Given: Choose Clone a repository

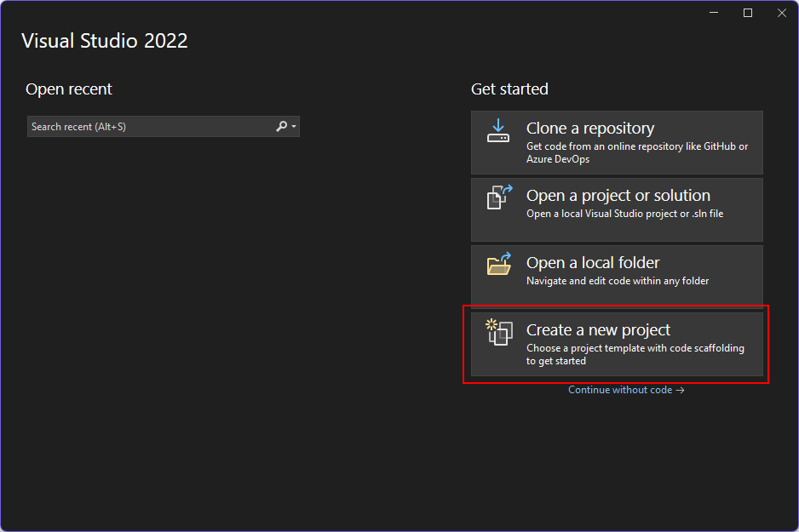Looking at the screenshot, I should coord(617,142).
